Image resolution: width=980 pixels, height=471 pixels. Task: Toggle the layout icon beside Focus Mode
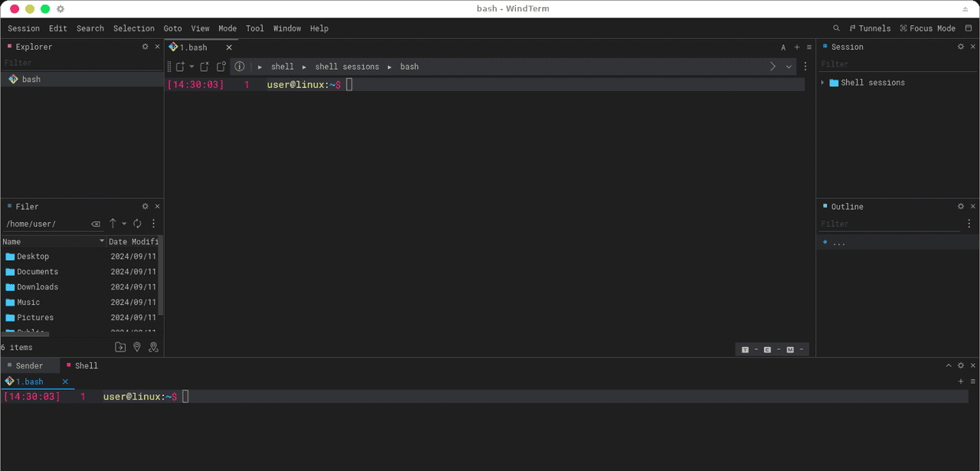pyautogui.click(x=969, y=28)
